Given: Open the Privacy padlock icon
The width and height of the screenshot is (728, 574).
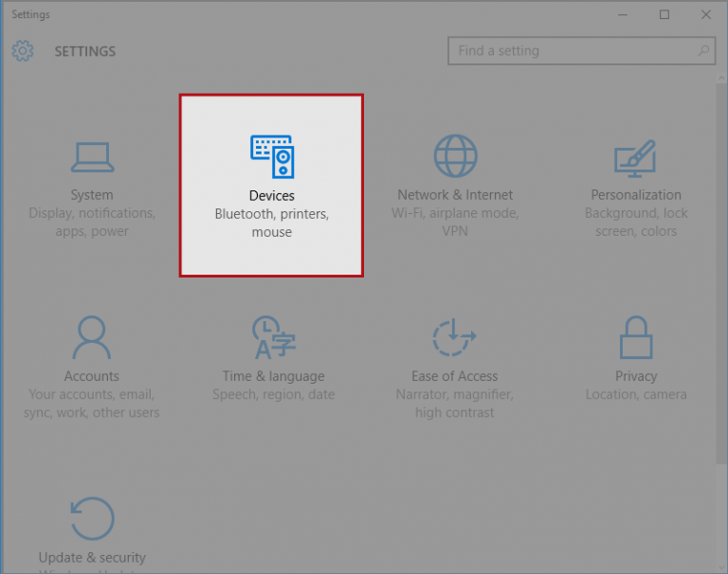Looking at the screenshot, I should (636, 337).
